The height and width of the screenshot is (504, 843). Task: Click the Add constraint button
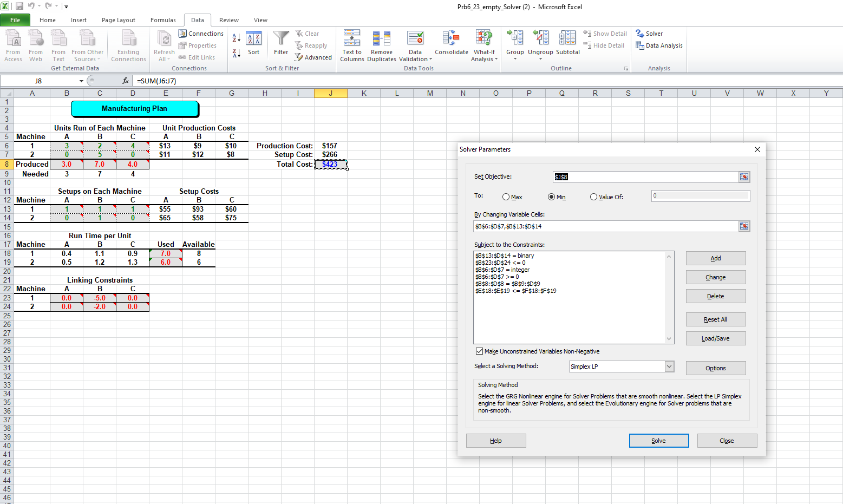715,258
